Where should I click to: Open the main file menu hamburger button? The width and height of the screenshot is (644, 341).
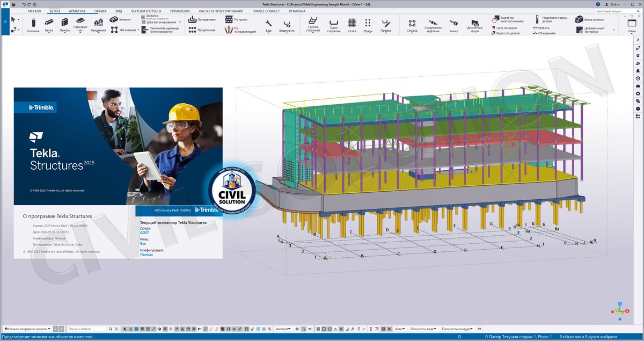(4, 22)
